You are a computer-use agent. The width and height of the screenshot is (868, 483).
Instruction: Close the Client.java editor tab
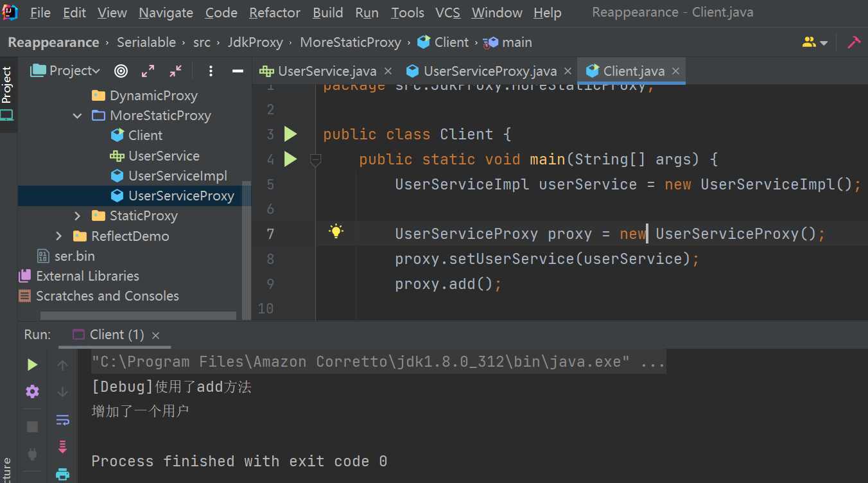(675, 71)
